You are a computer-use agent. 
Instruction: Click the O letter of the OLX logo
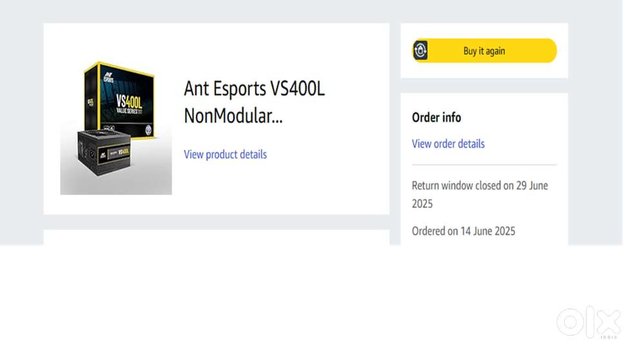[570, 323]
